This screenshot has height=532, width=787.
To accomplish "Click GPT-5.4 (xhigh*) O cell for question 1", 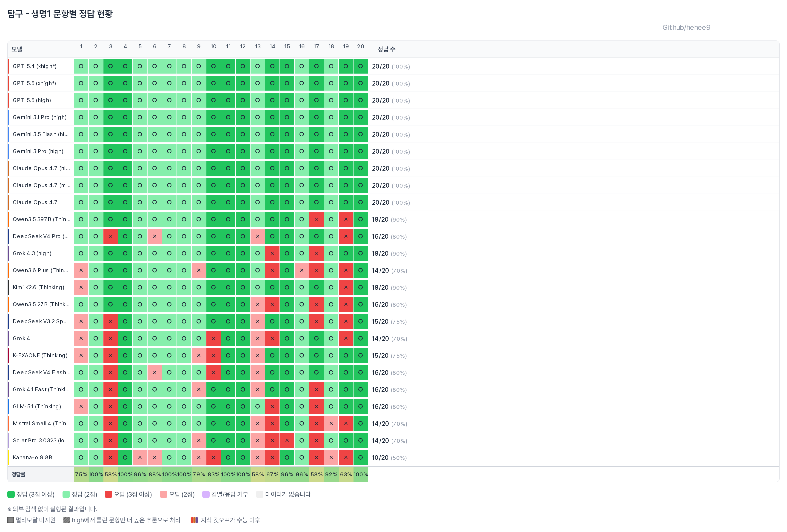I will point(81,66).
